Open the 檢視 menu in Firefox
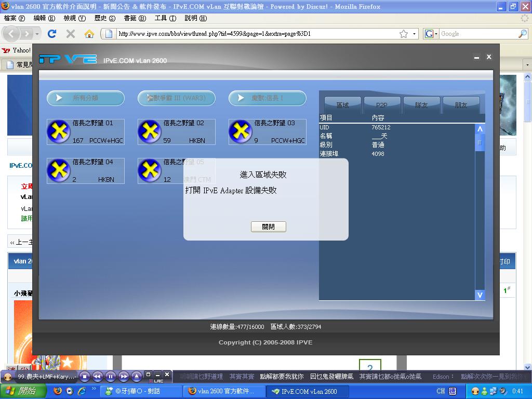532x399 pixels. tap(75, 18)
